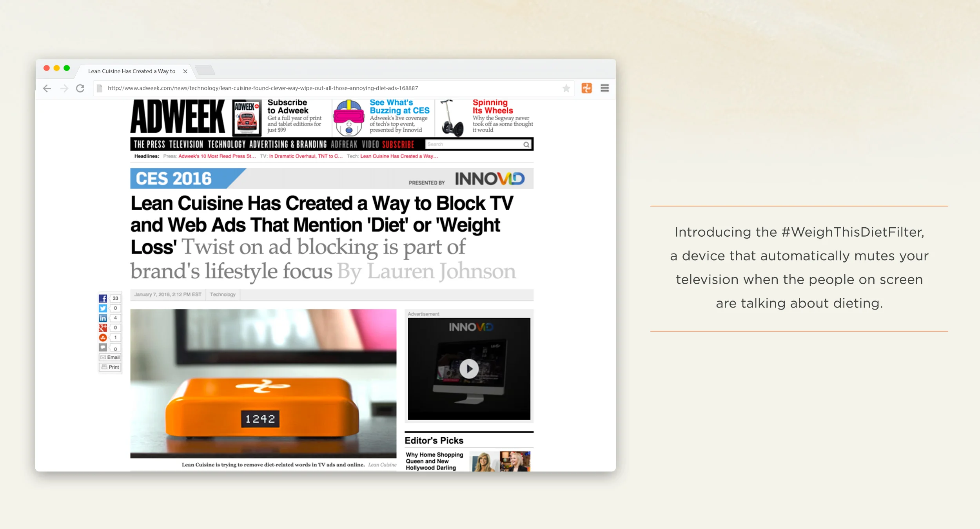The image size is (980, 529).
Task: Share article on StumbleUpon
Action: tap(103, 337)
